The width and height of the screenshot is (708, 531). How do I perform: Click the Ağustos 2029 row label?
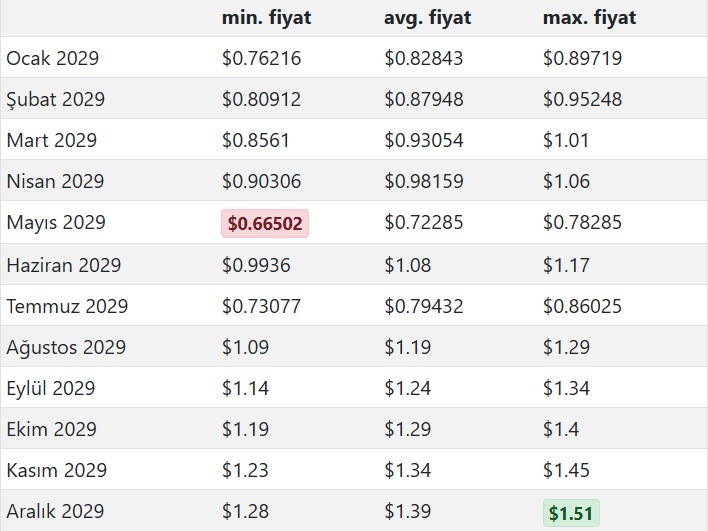(x=66, y=348)
